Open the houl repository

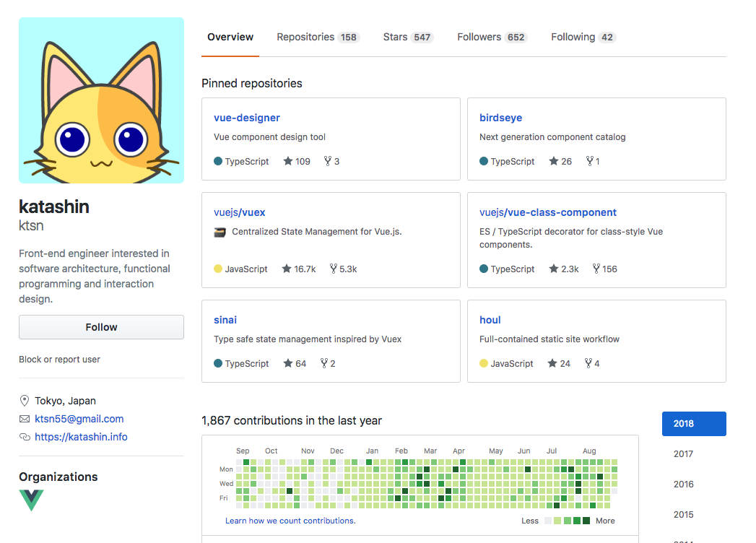[x=490, y=320]
